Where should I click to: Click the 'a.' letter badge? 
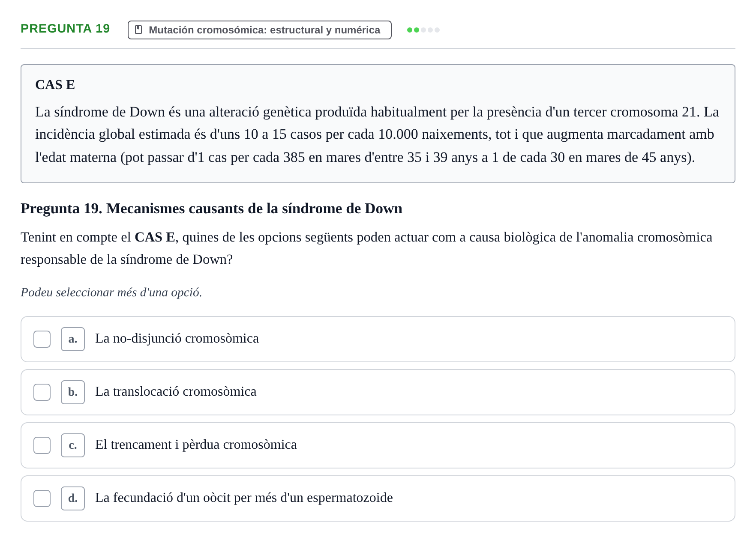tap(73, 339)
